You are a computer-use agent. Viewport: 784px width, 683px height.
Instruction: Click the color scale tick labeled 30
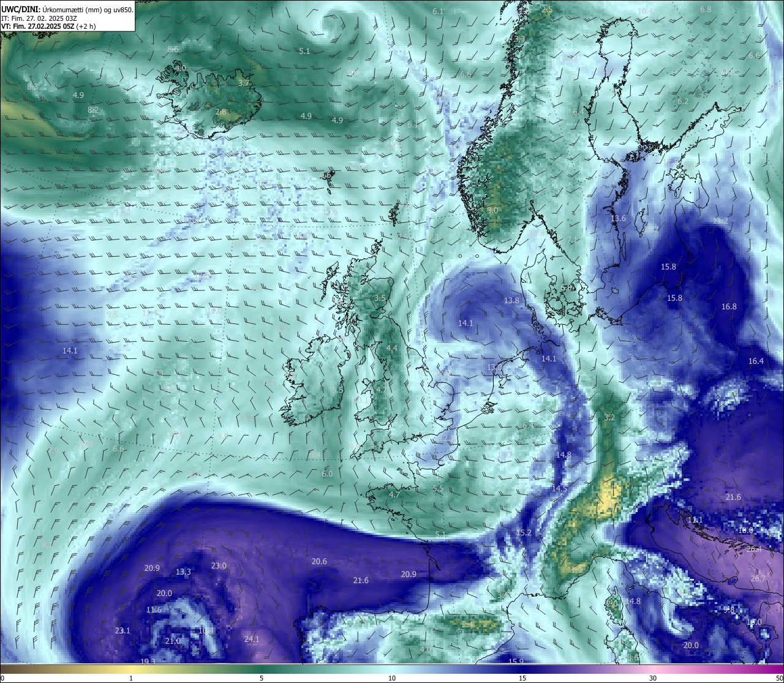point(653,678)
